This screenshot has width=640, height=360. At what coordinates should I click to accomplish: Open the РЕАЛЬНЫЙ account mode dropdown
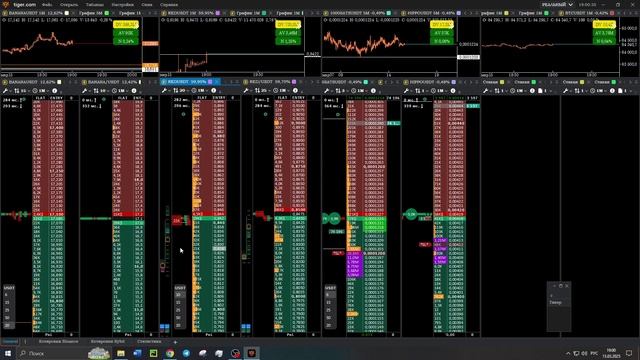pyautogui.click(x=557, y=4)
